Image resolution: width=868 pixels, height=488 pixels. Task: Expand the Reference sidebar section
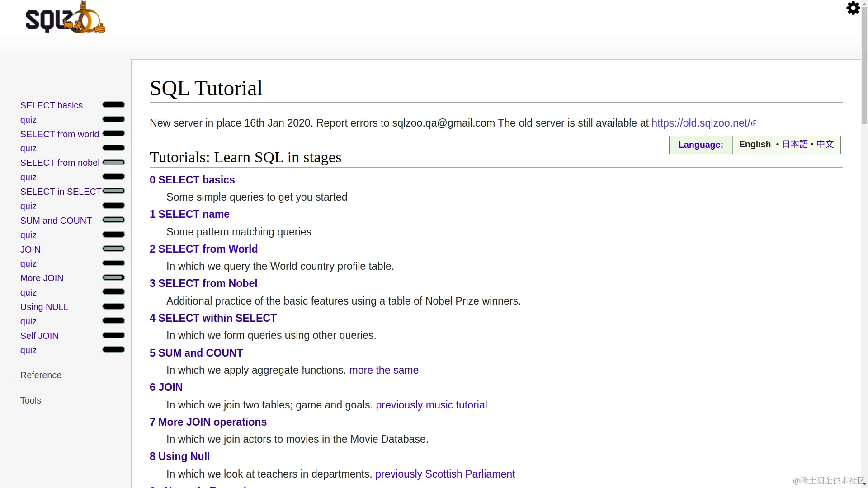(x=41, y=375)
